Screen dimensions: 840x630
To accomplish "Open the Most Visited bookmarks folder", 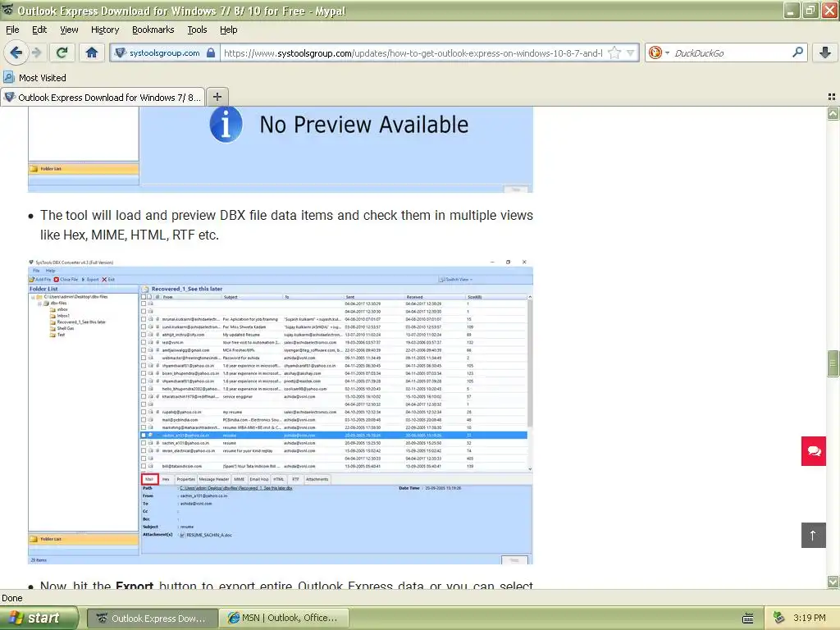I will [34, 78].
